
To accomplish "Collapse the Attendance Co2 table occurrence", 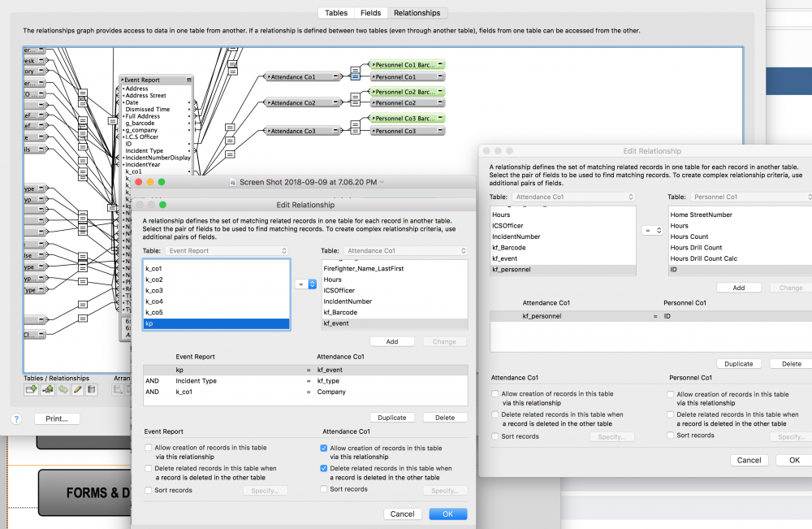I will pyautogui.click(x=335, y=102).
